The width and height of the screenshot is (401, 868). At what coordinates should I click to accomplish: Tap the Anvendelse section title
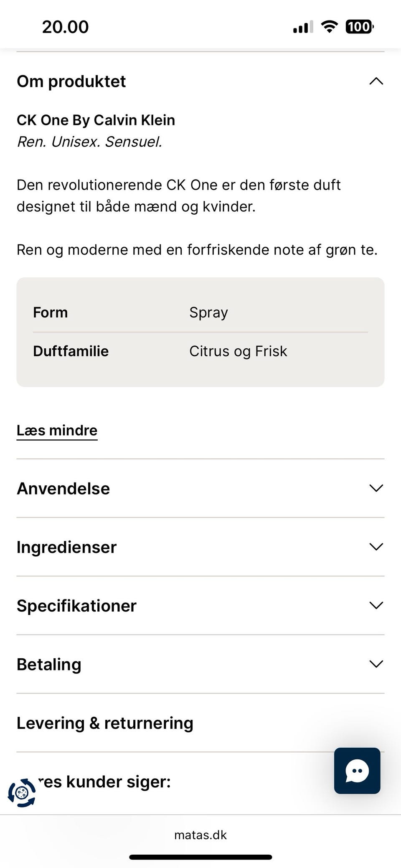[x=63, y=488]
